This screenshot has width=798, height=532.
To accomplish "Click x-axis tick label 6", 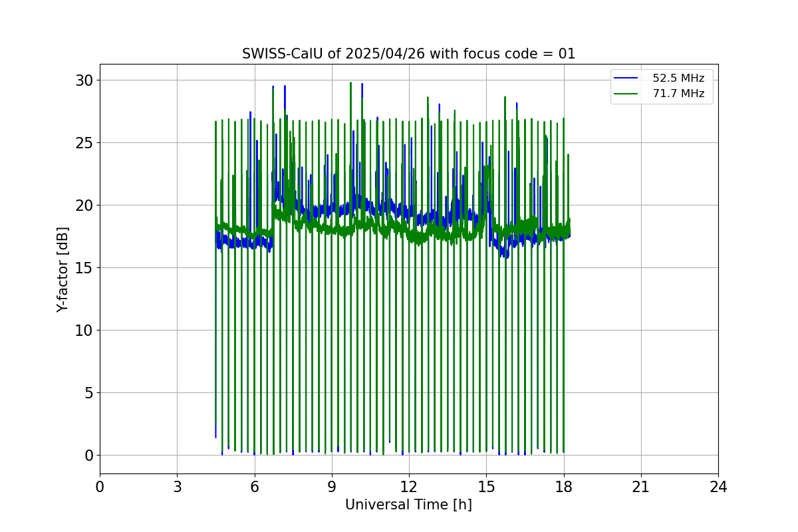I will 254,487.
